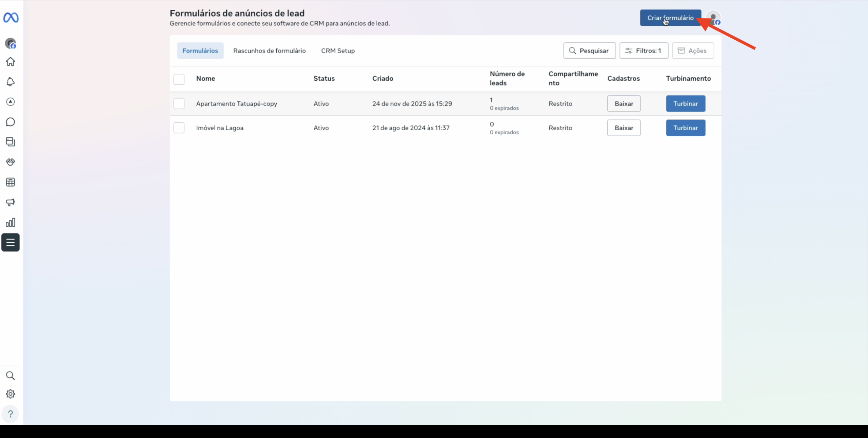Click Turbinar for Imóvel na Lagoa
868x438 pixels.
point(685,128)
